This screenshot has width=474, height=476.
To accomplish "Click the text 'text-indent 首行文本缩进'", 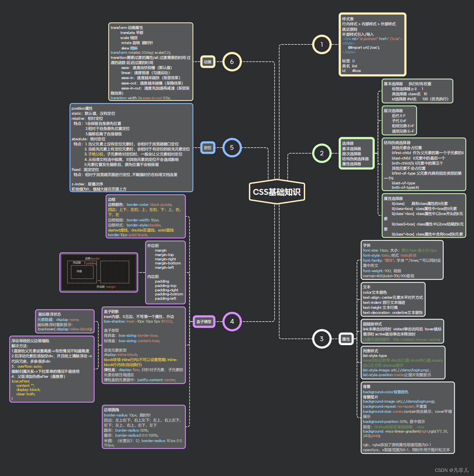I will [x=384, y=302].
